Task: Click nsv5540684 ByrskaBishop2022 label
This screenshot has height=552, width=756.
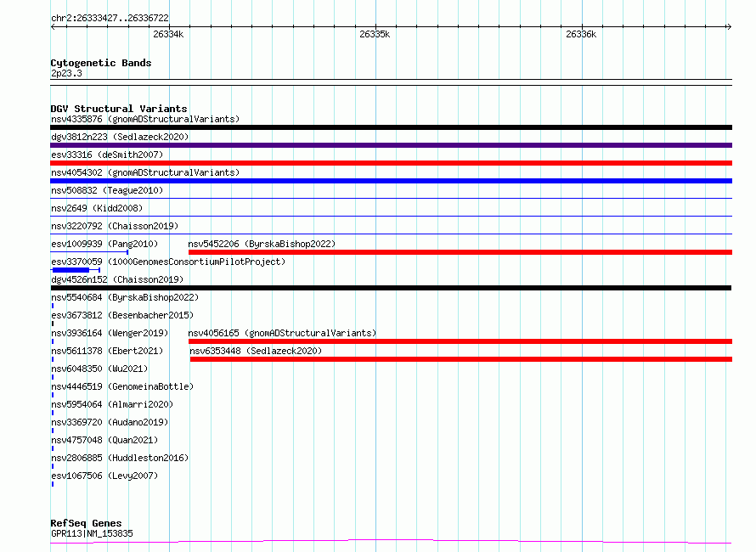Action: click(125, 297)
